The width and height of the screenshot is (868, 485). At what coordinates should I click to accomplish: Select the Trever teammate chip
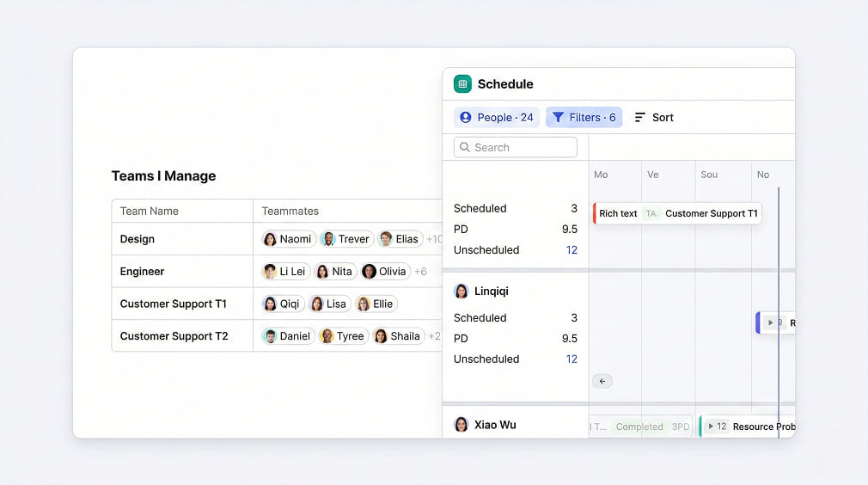click(345, 239)
